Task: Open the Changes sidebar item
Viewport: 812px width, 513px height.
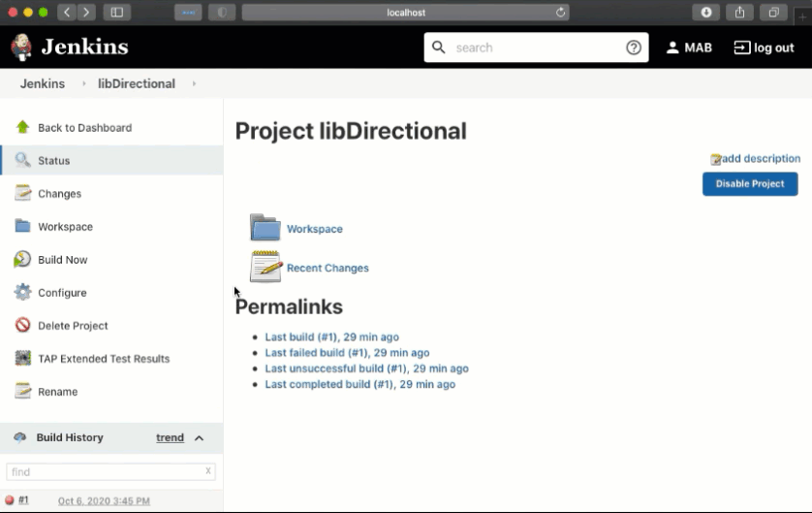Action: click(59, 194)
